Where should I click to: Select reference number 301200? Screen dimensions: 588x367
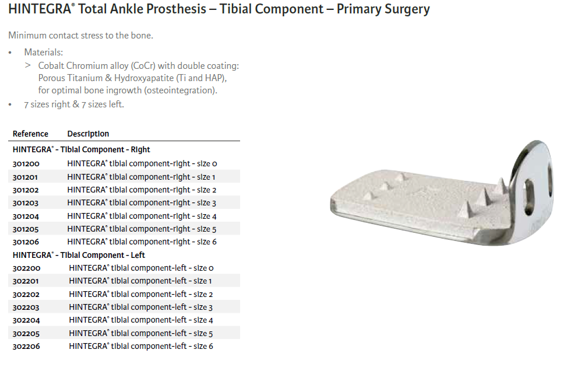[x=26, y=164]
